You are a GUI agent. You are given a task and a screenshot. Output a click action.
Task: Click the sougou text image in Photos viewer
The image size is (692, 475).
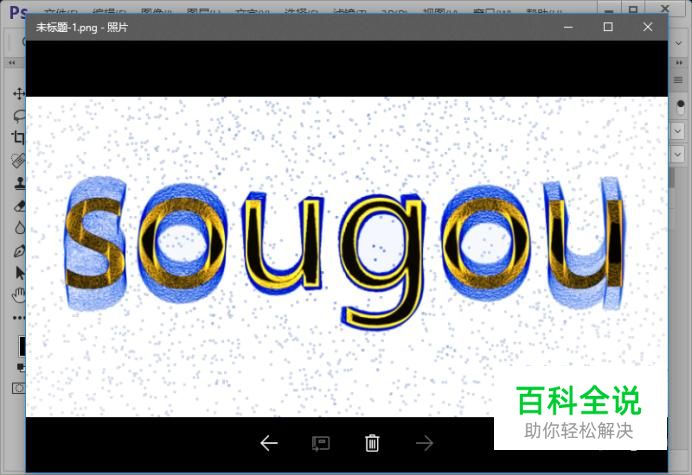(346, 256)
